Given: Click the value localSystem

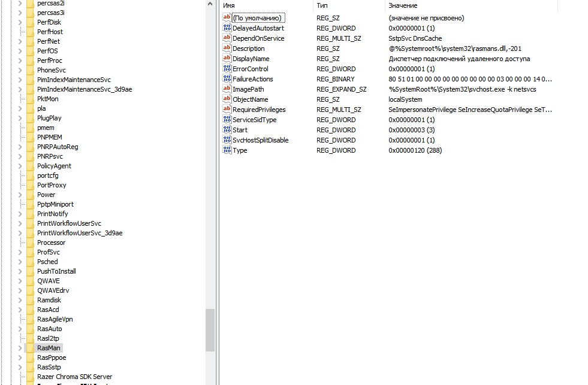Looking at the screenshot, I should coord(405,99).
